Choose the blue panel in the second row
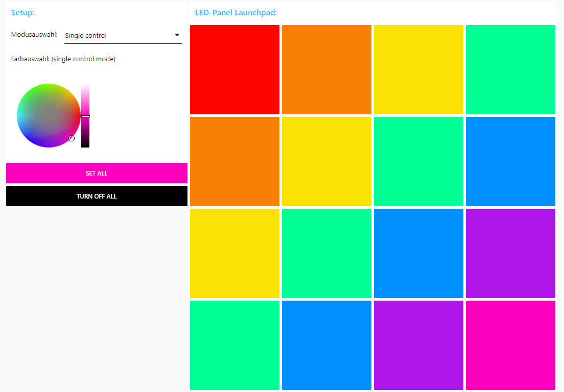The width and height of the screenshot is (564, 392). 510,161
